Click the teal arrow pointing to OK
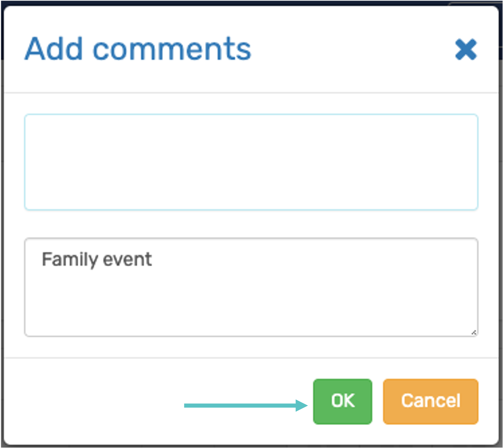This screenshot has width=503, height=448. 246,405
